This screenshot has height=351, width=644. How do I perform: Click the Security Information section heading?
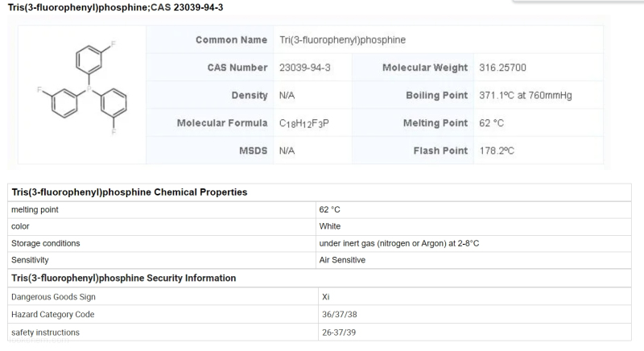pos(124,279)
